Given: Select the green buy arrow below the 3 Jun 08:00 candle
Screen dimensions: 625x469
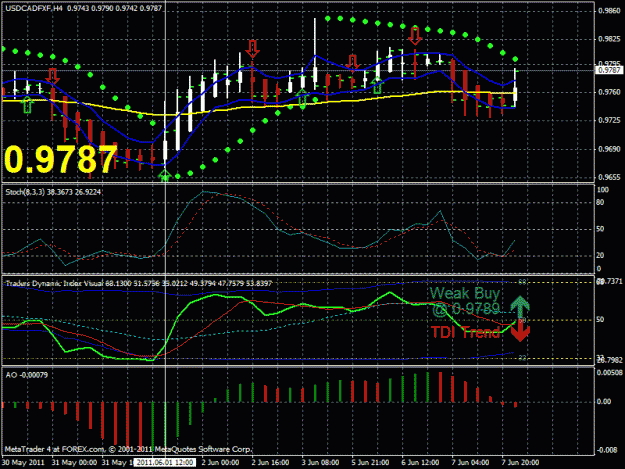Looking at the screenshot, I should pyautogui.click(x=303, y=99).
